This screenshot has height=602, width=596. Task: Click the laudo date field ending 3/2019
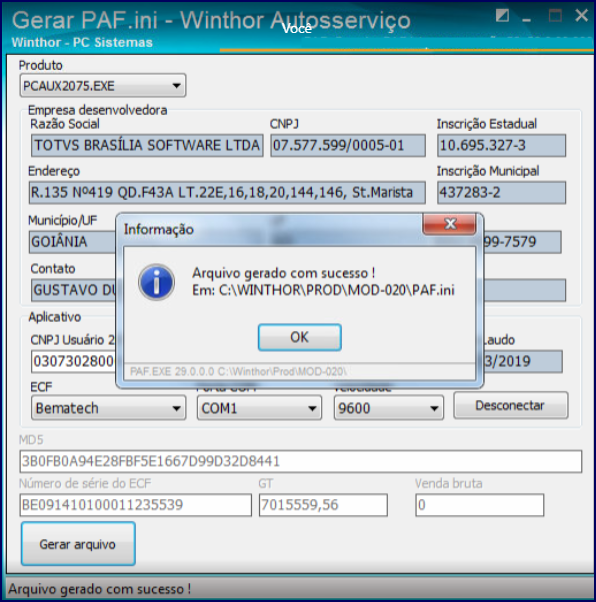point(523,361)
